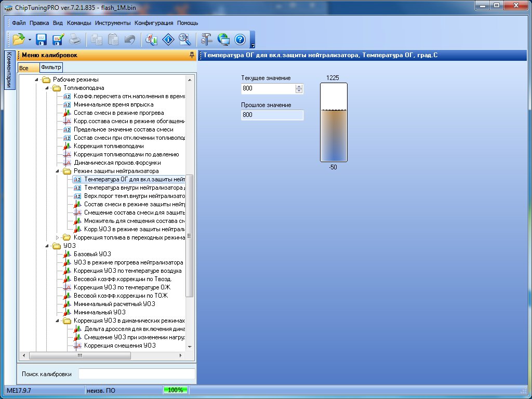Open the dropdown arrow beside Open icon
The image size is (532, 399).
point(30,40)
